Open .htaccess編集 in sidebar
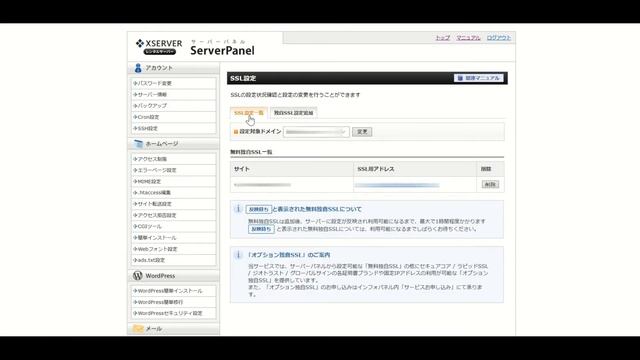Screen dimensions: 640x360 point(173,193)
